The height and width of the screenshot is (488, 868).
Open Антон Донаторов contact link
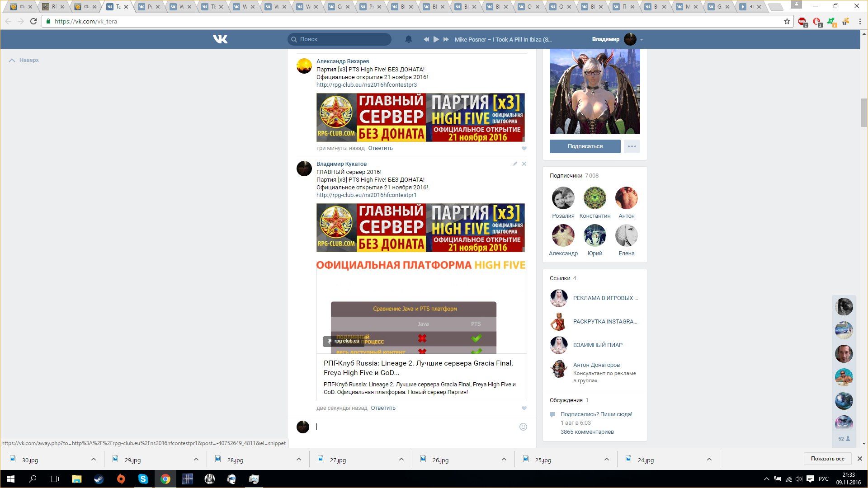[x=596, y=365]
